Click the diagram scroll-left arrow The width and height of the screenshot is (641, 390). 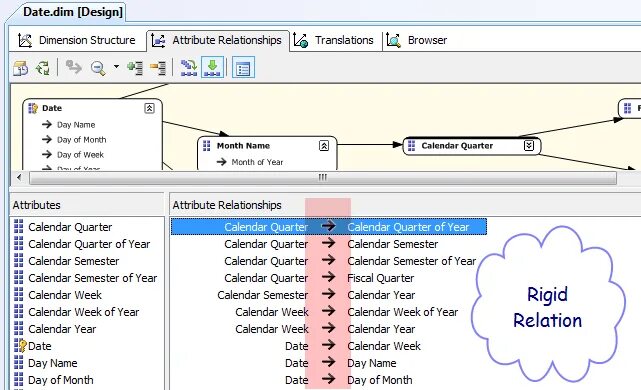pos(19,177)
